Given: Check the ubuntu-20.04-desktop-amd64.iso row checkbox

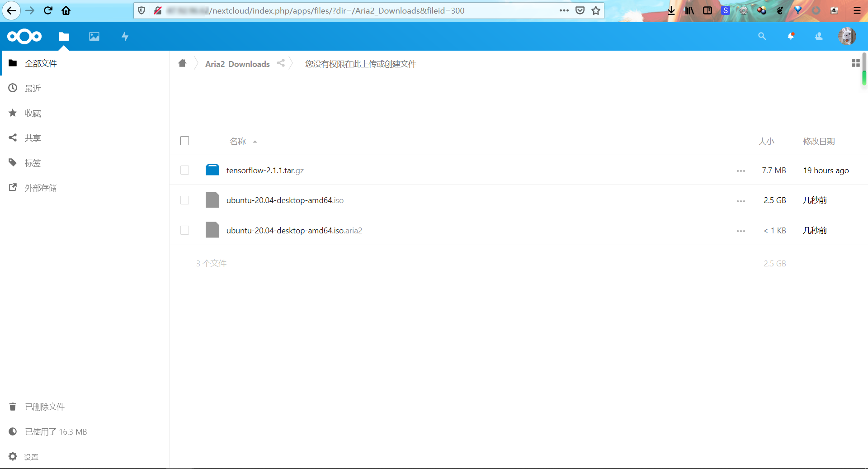Looking at the screenshot, I should pyautogui.click(x=184, y=200).
